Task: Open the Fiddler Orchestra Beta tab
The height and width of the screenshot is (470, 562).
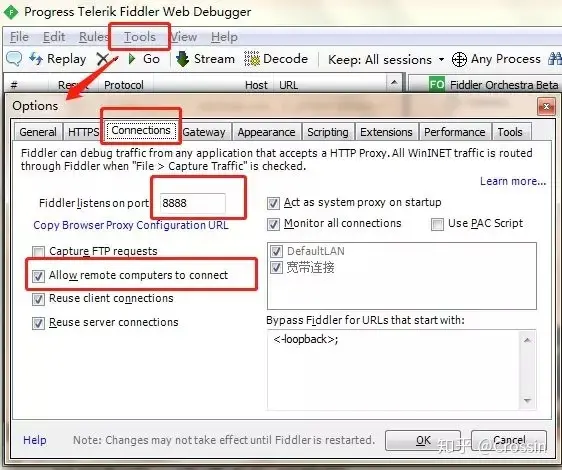Action: click(493, 85)
